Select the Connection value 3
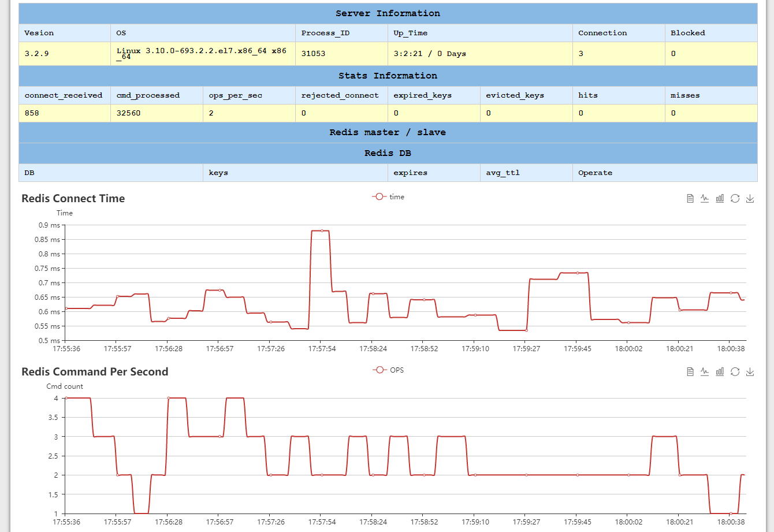The height and width of the screenshot is (532, 774). pyautogui.click(x=619, y=54)
